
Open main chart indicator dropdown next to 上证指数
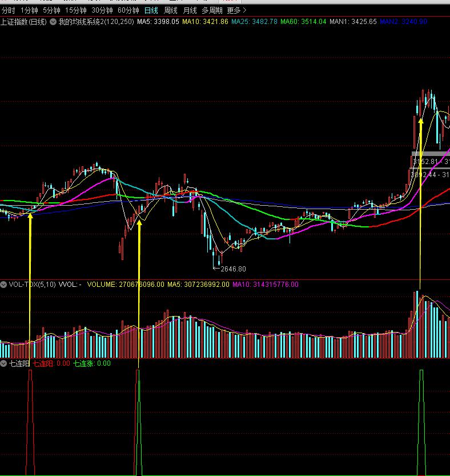[53, 22]
